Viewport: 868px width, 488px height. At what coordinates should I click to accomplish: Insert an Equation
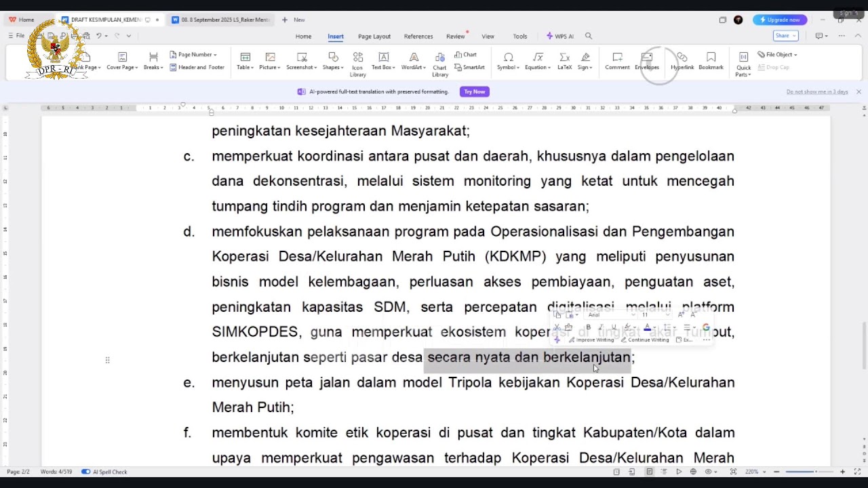pyautogui.click(x=538, y=61)
